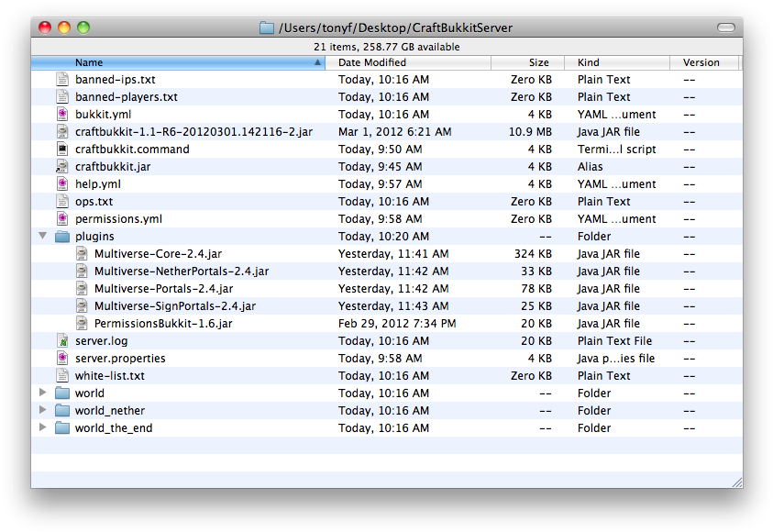This screenshot has height=532, width=773.
Task: Click the plugins folder name
Action: 94,236
